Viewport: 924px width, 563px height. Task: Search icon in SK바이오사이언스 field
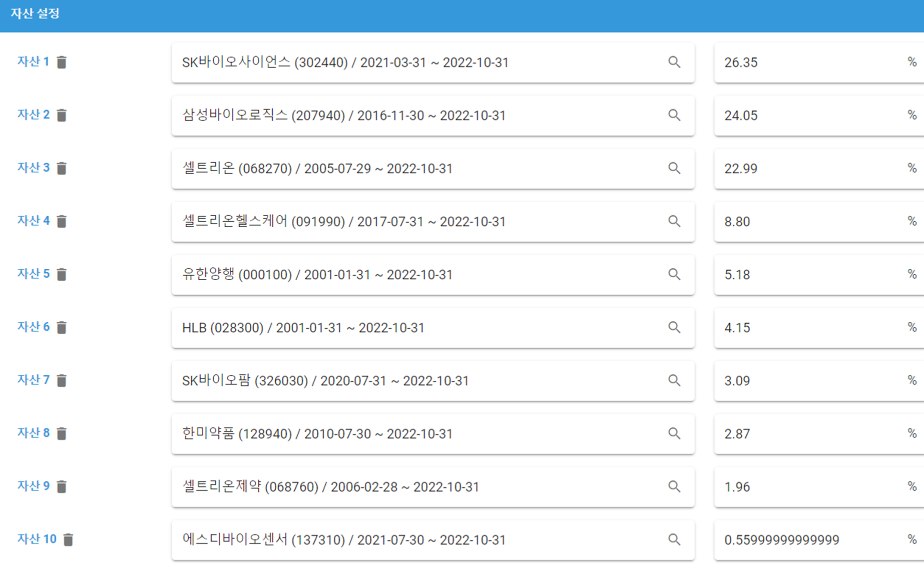pyautogui.click(x=674, y=62)
